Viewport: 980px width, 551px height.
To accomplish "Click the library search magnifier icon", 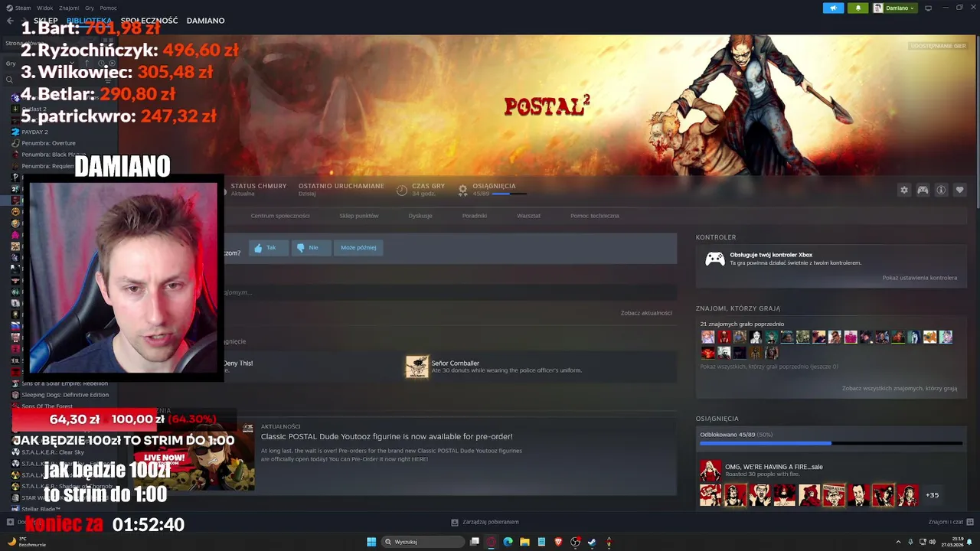I will [x=9, y=80].
